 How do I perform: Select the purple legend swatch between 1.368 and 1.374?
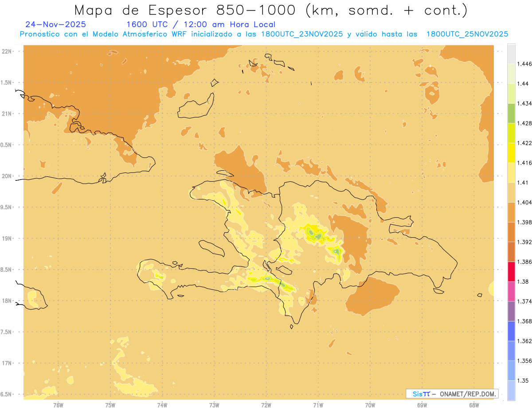click(511, 311)
